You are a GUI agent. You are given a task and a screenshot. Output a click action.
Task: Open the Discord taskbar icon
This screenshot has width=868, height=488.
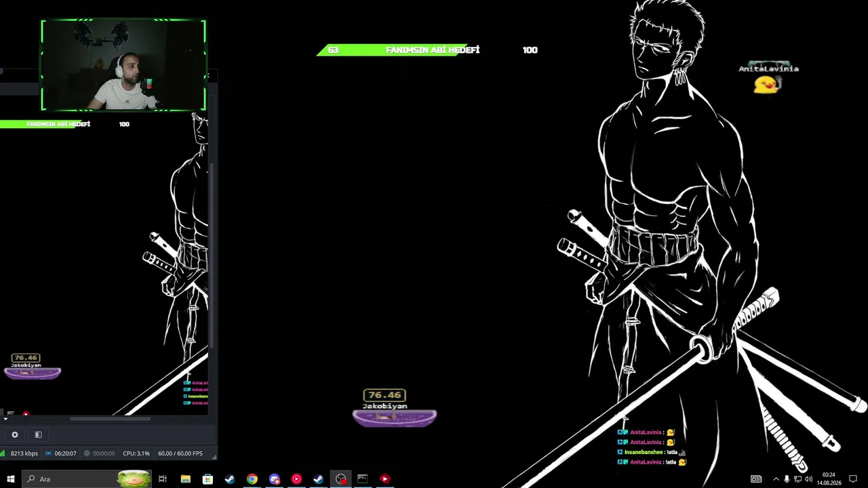pos(274,479)
